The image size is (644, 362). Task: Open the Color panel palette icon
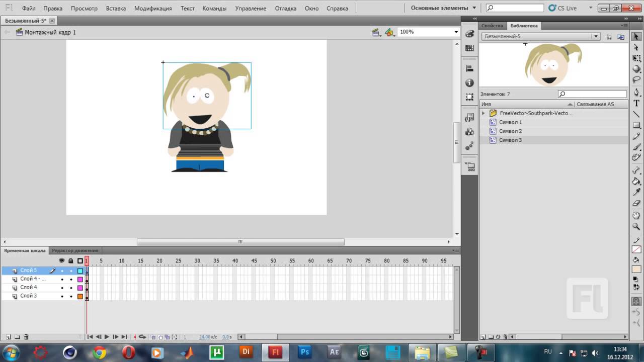point(469,34)
